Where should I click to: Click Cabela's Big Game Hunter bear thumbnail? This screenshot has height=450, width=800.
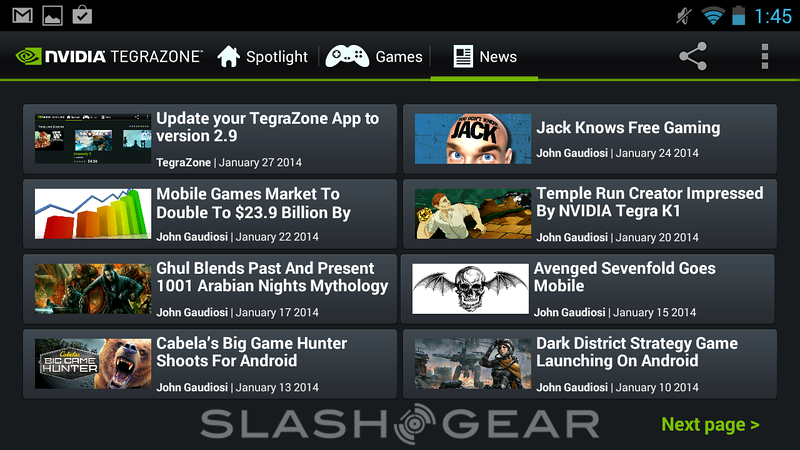(x=93, y=364)
